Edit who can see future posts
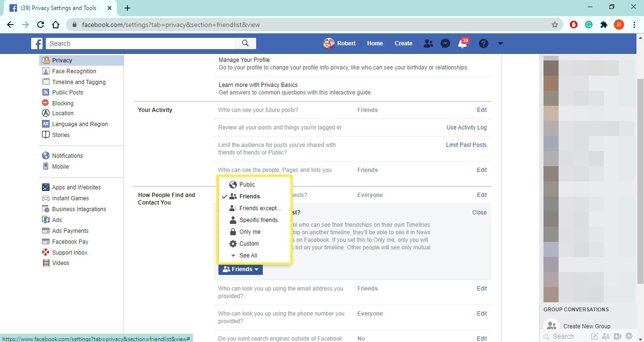 point(482,110)
